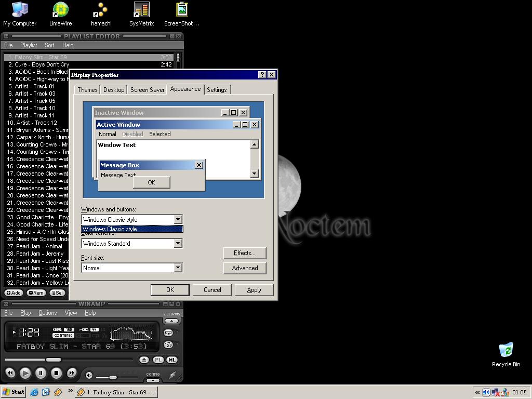Cancel the Display Properties dialog

[212, 290]
